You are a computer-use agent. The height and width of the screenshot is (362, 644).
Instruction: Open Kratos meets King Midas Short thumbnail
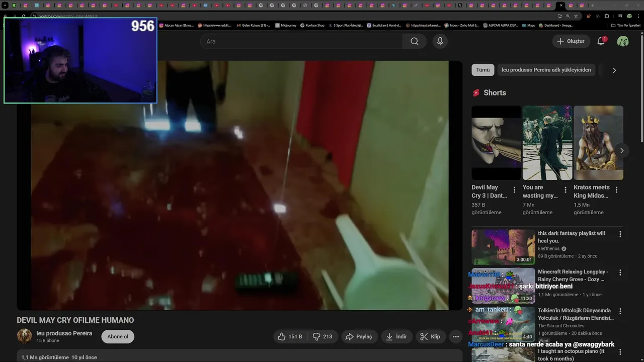click(598, 143)
